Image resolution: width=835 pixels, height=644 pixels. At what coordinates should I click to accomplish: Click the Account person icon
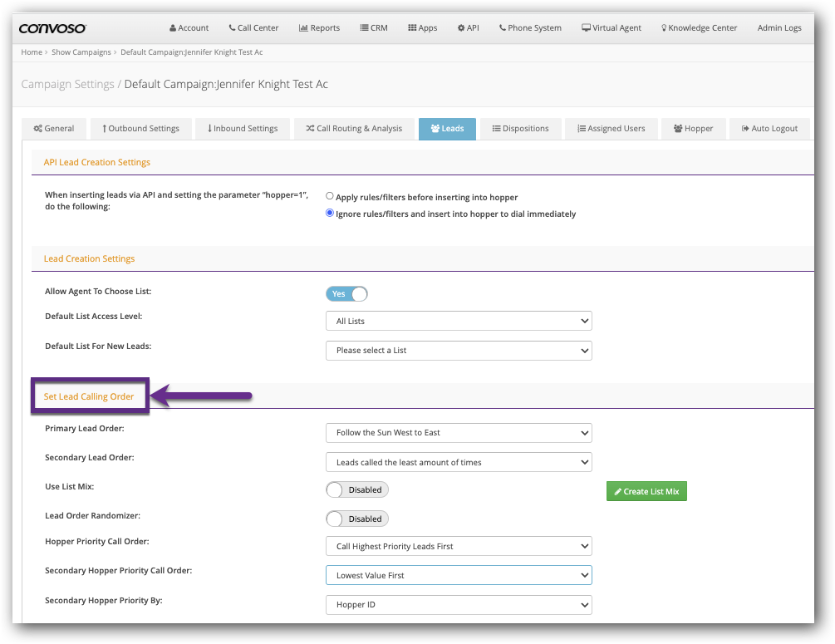(x=173, y=28)
